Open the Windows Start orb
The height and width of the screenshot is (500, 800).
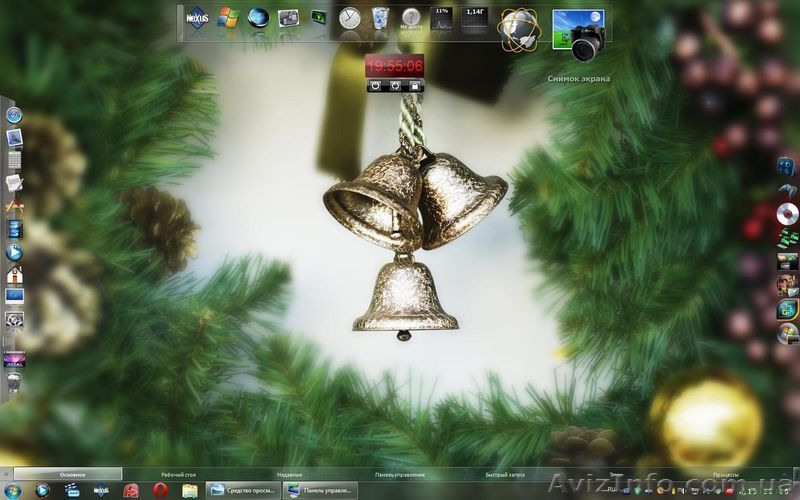(x=12, y=491)
